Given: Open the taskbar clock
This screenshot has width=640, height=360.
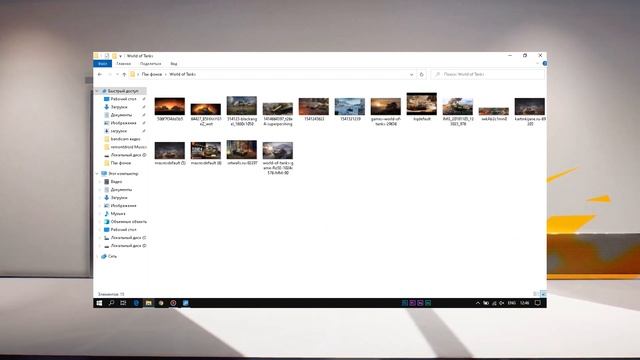Looking at the screenshot, I should click(525, 303).
